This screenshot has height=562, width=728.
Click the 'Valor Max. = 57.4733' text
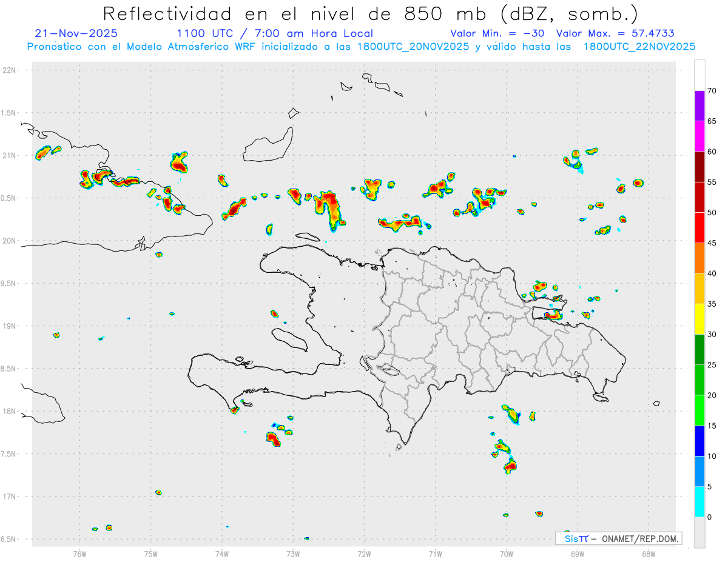pyautogui.click(x=615, y=33)
